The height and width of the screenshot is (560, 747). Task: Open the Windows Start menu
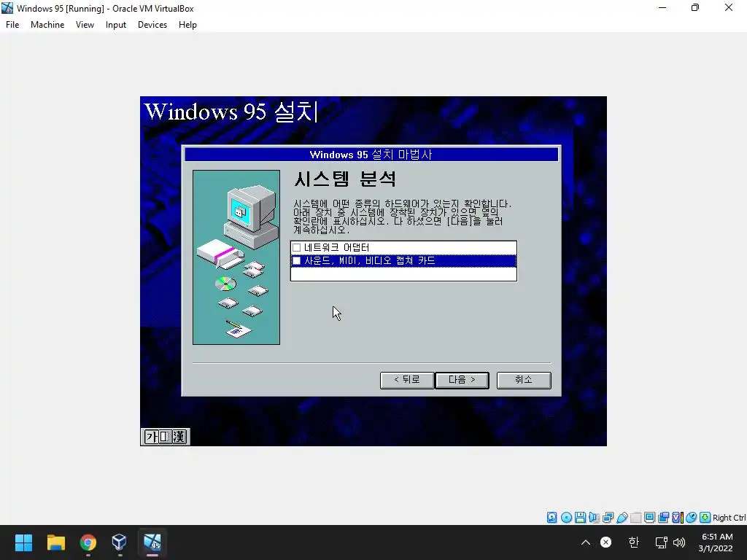tap(23, 542)
